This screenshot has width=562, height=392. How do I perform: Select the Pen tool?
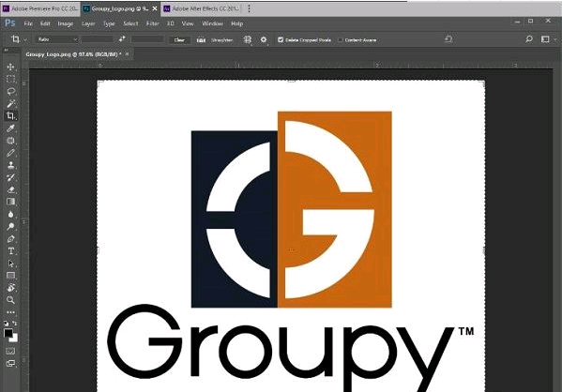point(10,238)
